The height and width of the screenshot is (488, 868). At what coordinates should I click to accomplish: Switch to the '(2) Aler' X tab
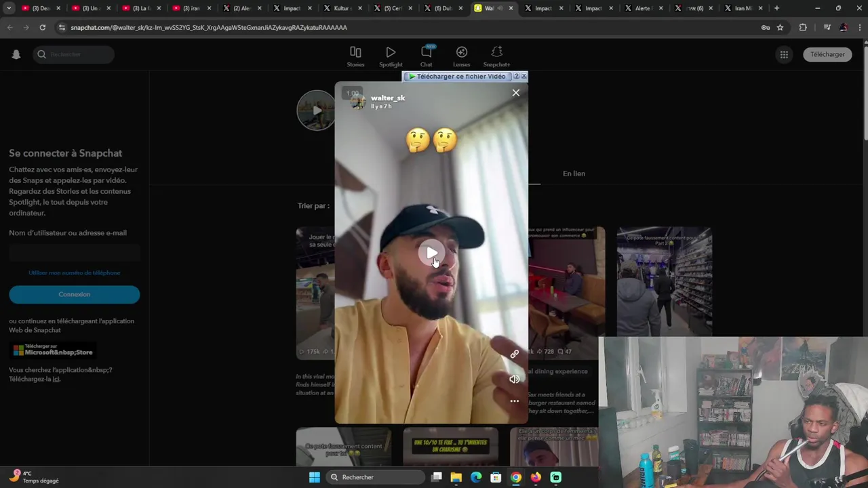click(x=242, y=8)
